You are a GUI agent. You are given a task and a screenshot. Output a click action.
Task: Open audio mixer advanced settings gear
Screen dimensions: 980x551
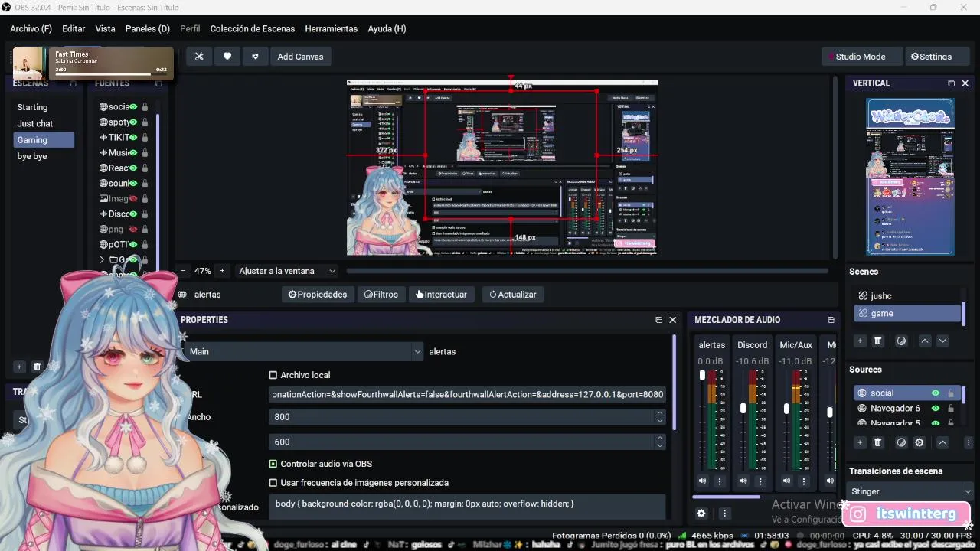coord(701,514)
